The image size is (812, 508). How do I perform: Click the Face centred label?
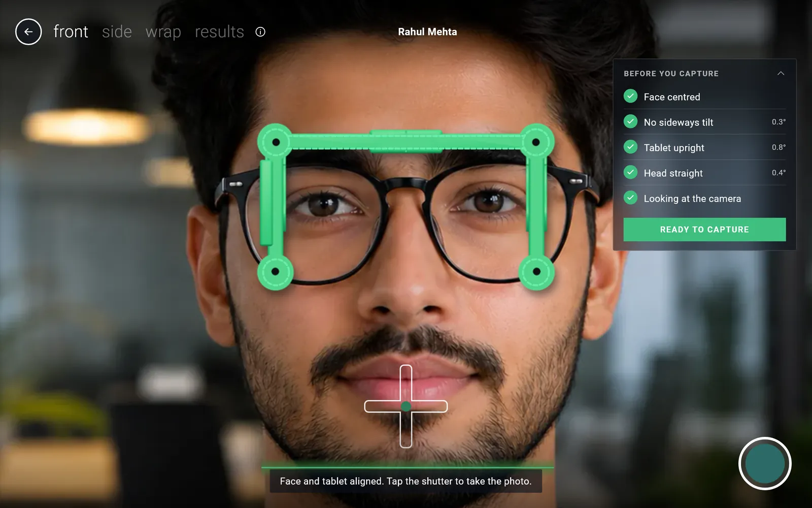pyautogui.click(x=672, y=97)
